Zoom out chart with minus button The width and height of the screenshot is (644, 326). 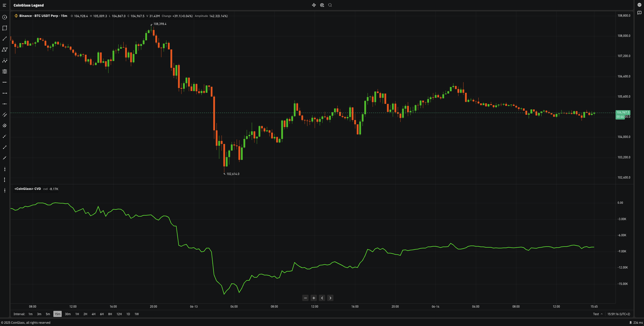coord(305,298)
